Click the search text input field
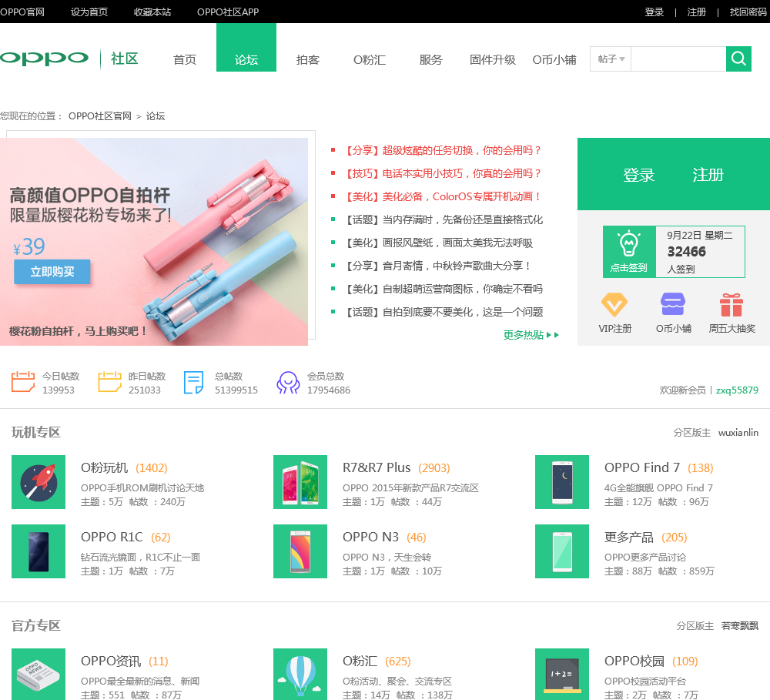 pos(678,59)
